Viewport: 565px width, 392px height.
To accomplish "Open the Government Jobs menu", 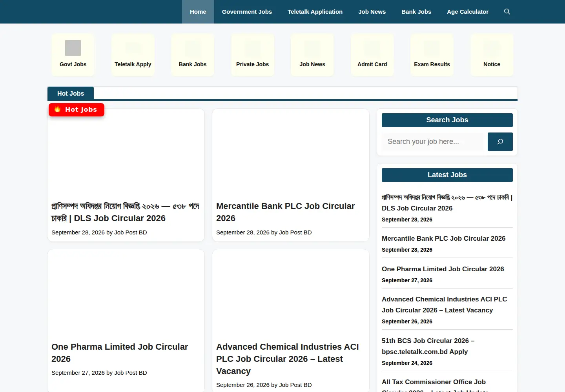I will [247, 12].
